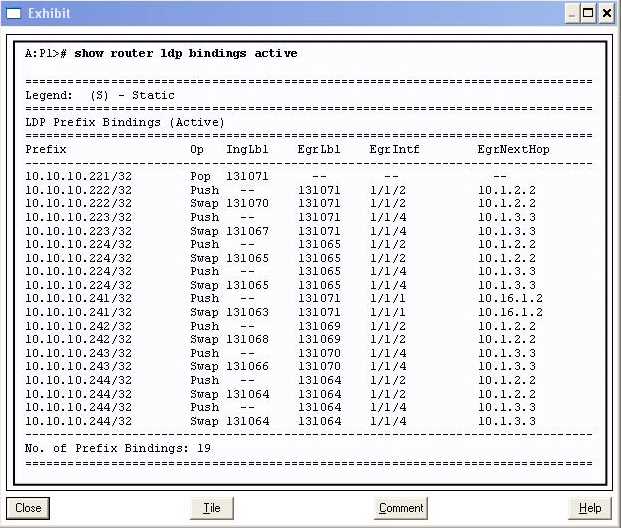Open the Comment dialog button

coord(401,508)
